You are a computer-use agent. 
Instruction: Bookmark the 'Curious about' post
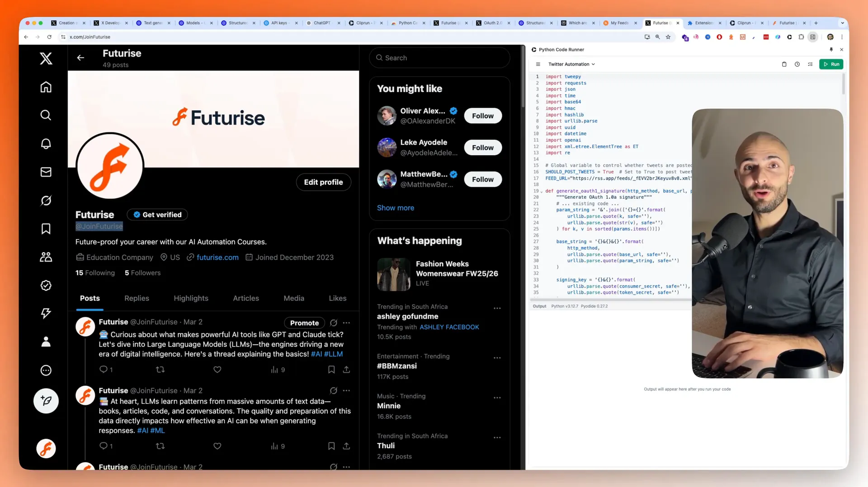(x=331, y=370)
